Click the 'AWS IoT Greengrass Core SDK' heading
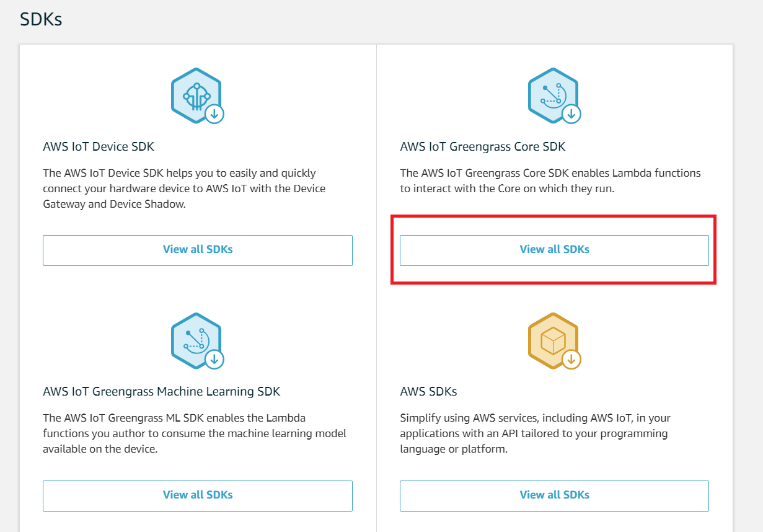This screenshot has height=532, width=763. [483, 147]
